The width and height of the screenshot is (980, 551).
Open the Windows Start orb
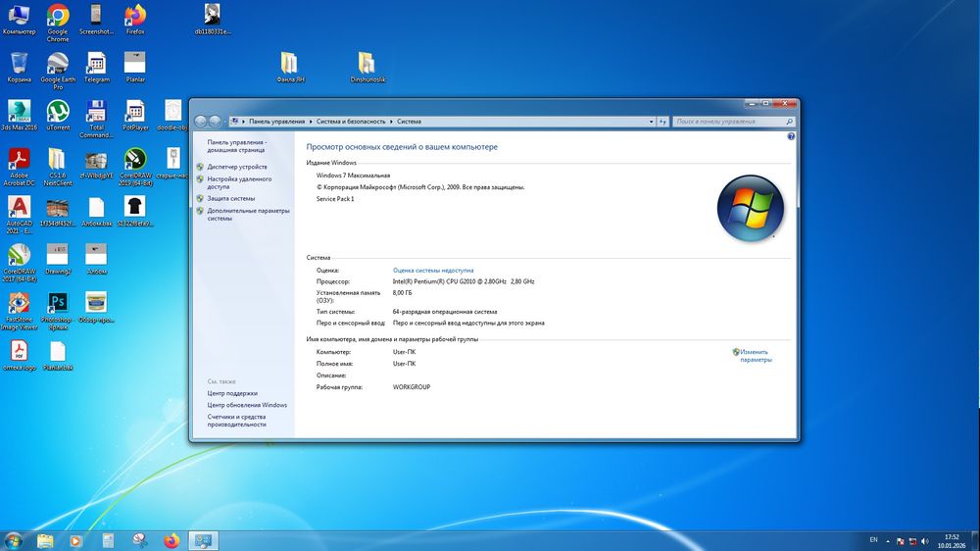coord(14,540)
